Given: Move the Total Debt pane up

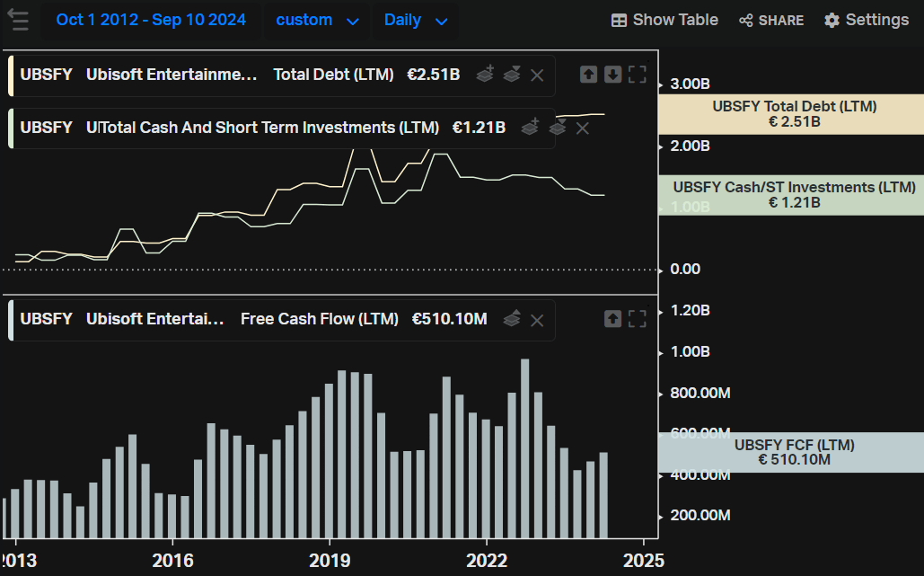Looking at the screenshot, I should pos(589,75).
